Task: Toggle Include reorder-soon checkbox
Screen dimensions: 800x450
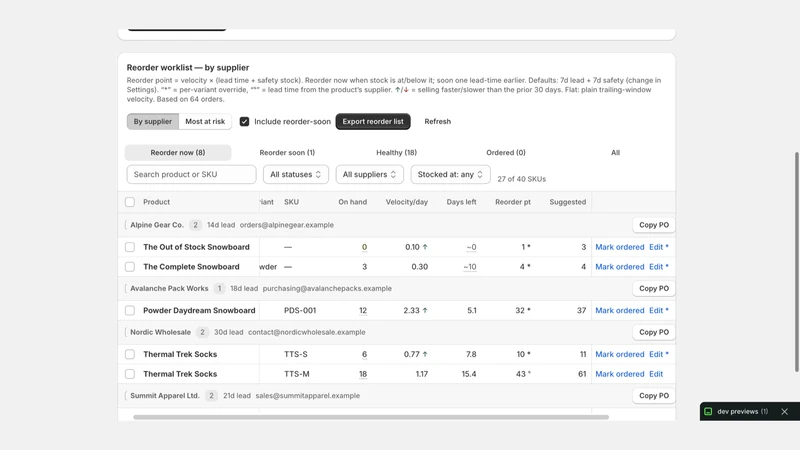Action: tap(244, 121)
